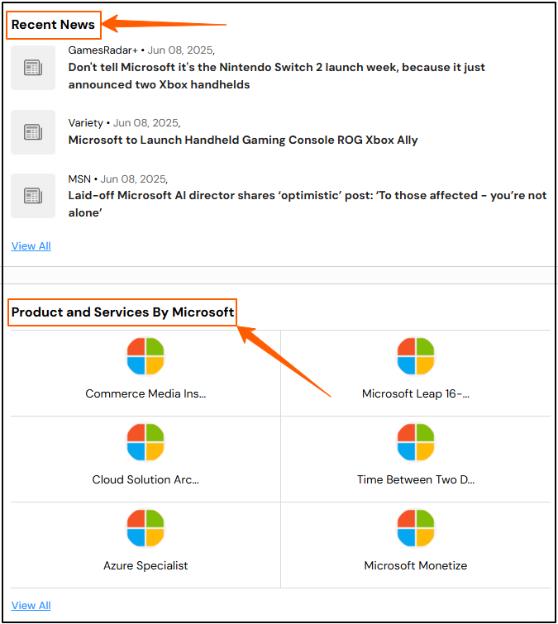Select the Cloud Solution Arc... product logo

click(145, 442)
